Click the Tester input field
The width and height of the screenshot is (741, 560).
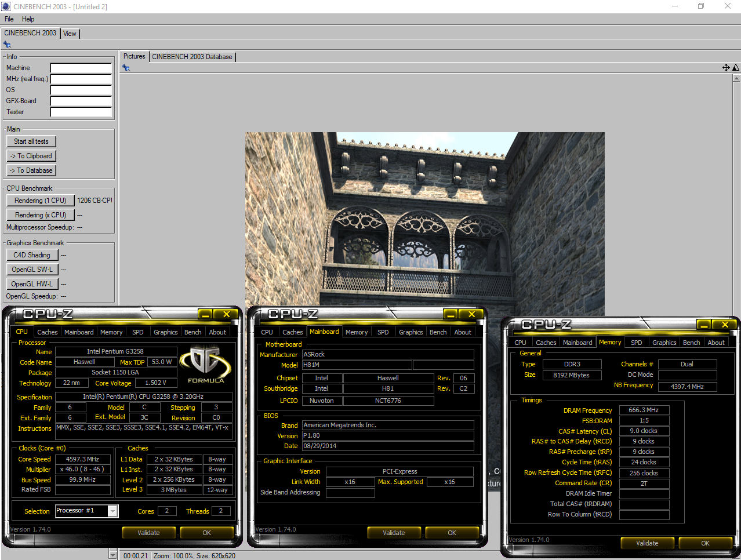(x=81, y=112)
